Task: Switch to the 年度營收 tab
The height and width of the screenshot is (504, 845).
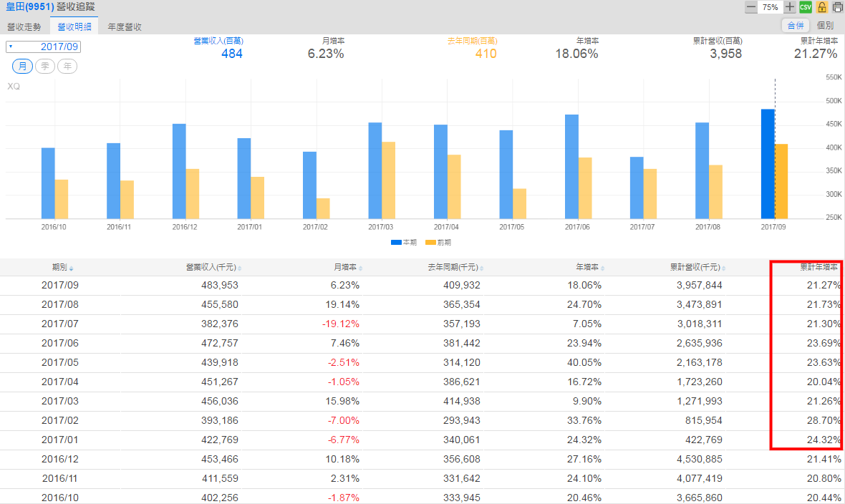Action: point(125,27)
